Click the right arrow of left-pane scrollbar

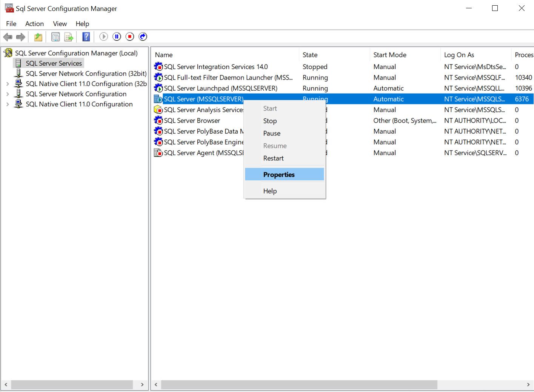tap(142, 384)
